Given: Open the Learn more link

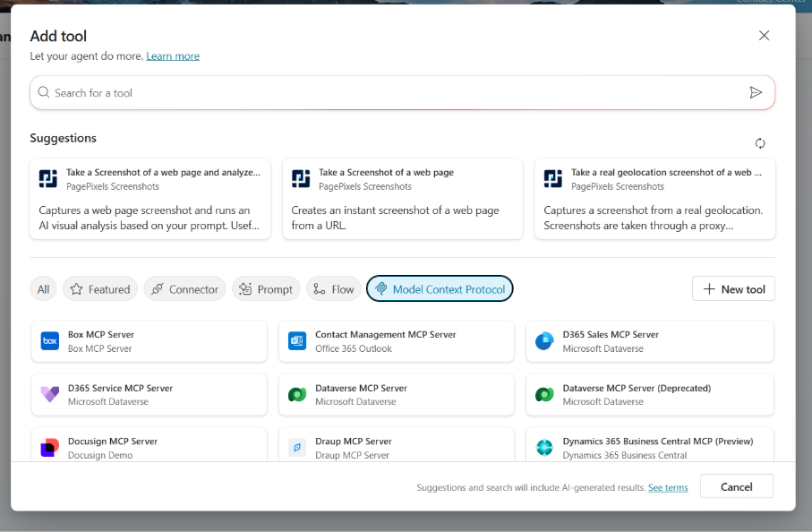Looking at the screenshot, I should pos(173,56).
